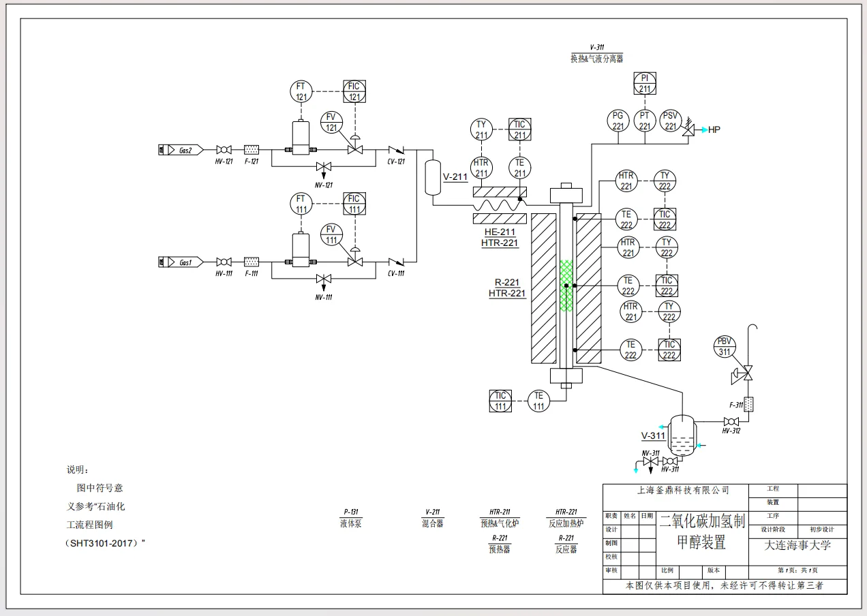Click the HV-311 valve label
Image resolution: width=867 pixels, height=616 pixels.
coord(670,469)
